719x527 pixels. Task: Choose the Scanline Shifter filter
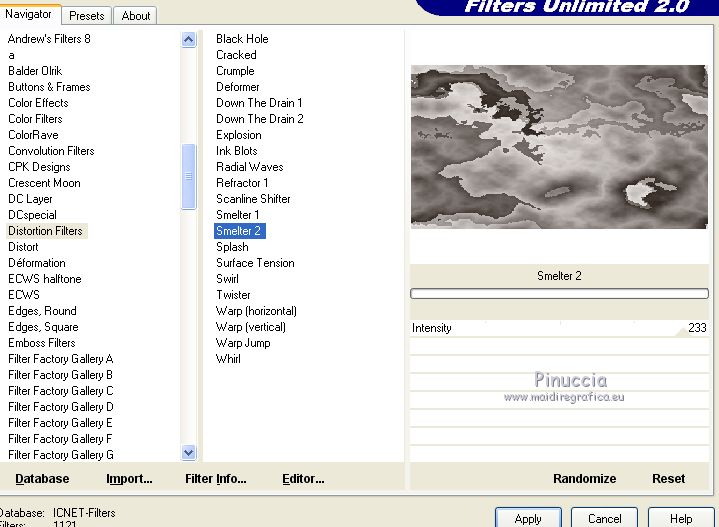click(x=253, y=199)
